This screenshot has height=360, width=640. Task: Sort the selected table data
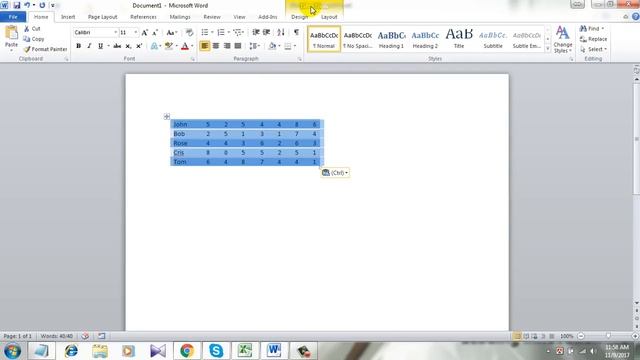coord(281,32)
